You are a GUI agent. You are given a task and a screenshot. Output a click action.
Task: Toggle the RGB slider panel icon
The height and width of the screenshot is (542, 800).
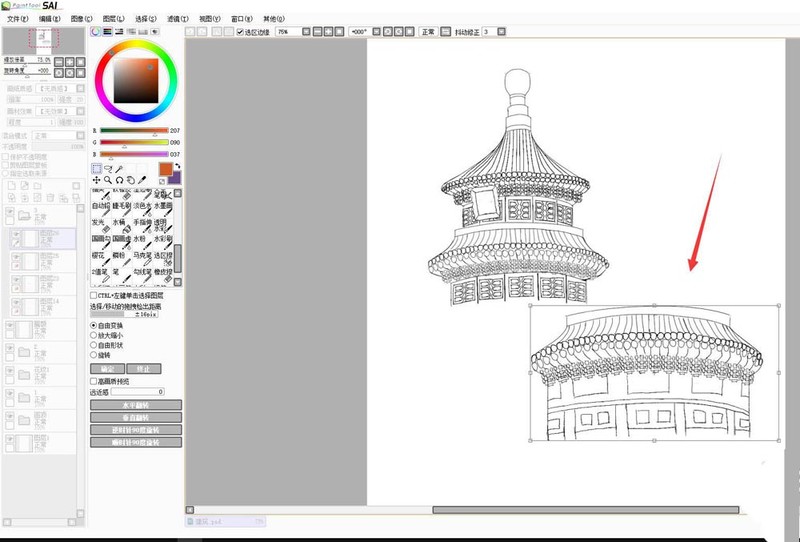pos(107,32)
